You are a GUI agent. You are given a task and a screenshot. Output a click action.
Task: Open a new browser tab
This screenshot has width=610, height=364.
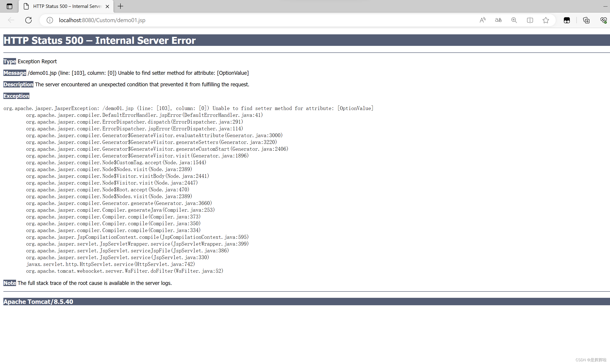tap(120, 6)
